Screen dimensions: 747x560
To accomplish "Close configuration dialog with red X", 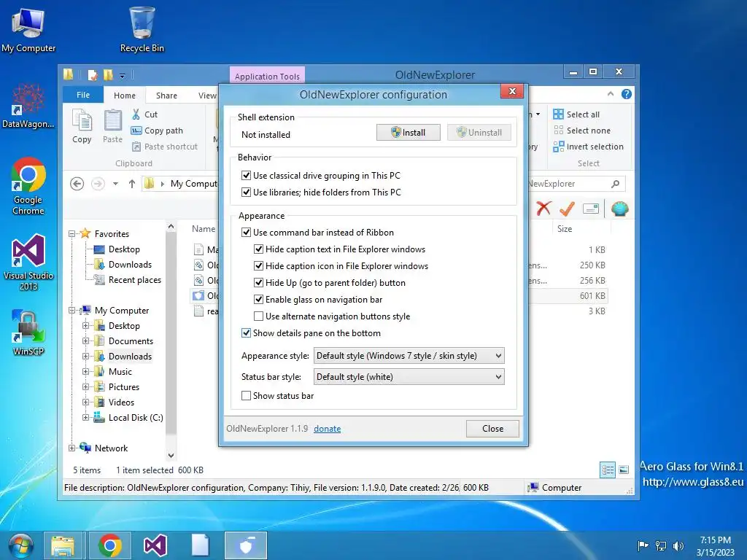I will click(x=512, y=91).
